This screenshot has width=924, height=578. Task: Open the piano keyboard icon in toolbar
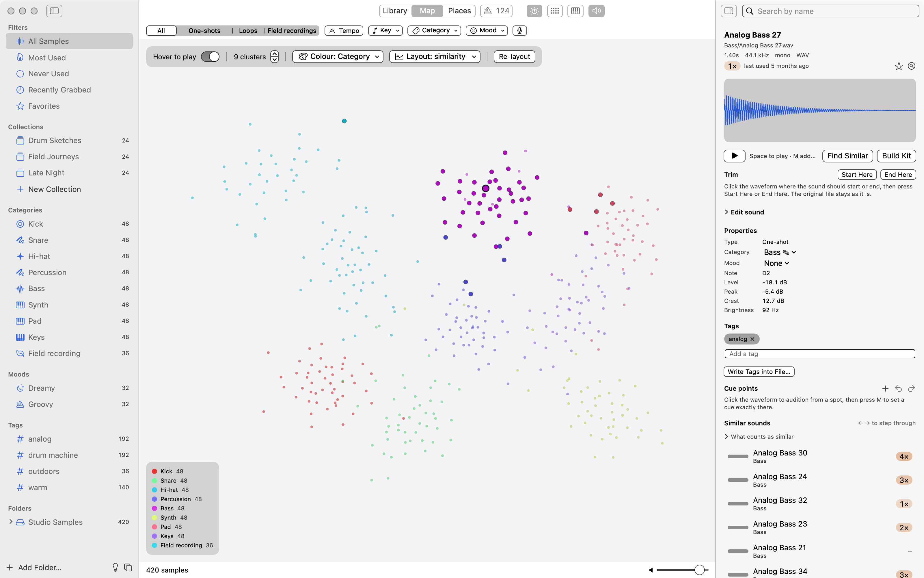click(x=575, y=11)
